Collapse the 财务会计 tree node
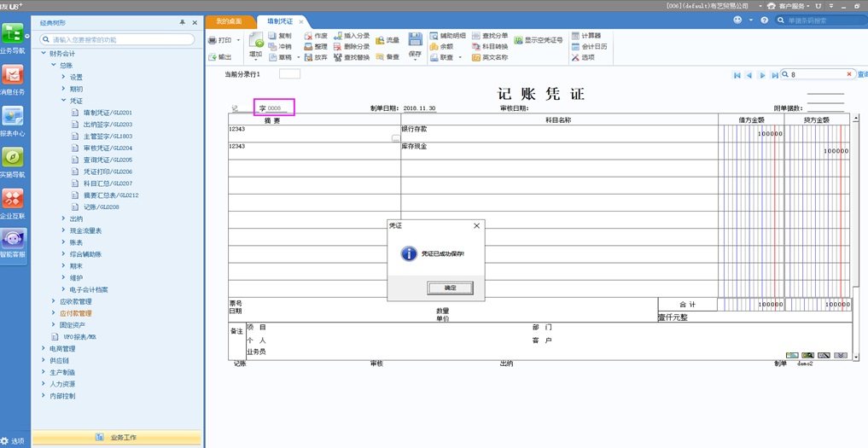The height and width of the screenshot is (448, 868). (44, 54)
